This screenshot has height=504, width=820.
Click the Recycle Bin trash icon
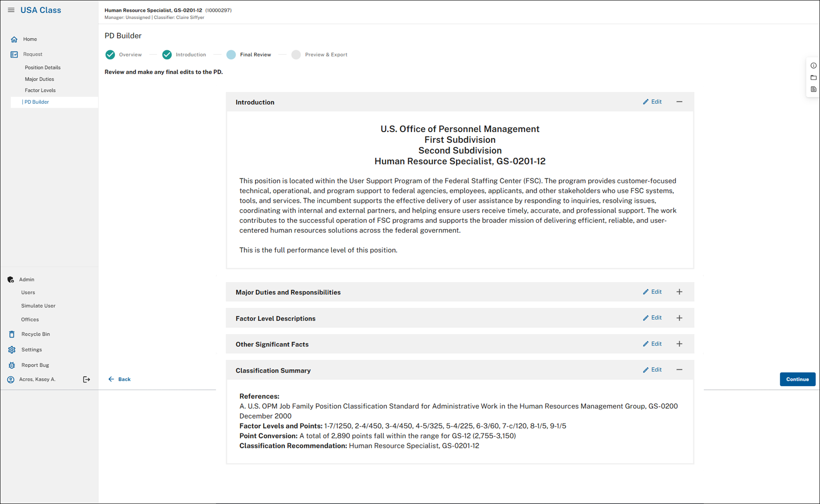tap(12, 334)
